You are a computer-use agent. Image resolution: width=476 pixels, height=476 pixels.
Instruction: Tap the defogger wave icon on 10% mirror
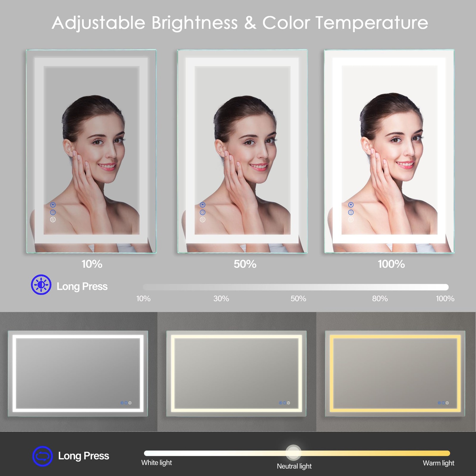coord(53,220)
